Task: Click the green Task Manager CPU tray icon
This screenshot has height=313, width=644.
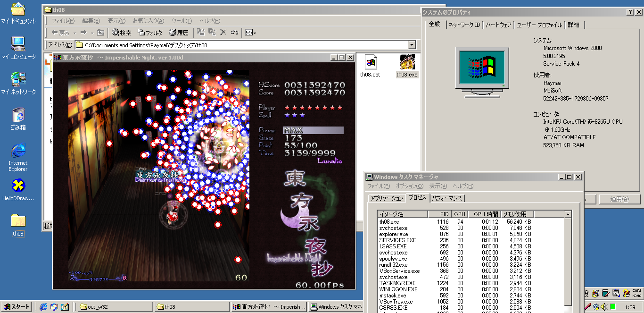Action: 612,307
